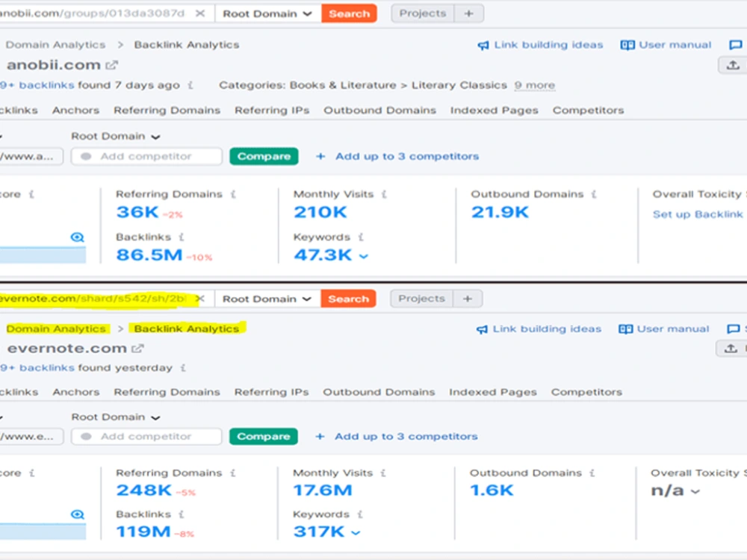
Task: Expand '9 more' categories for anobii.com
Action: tap(535, 85)
